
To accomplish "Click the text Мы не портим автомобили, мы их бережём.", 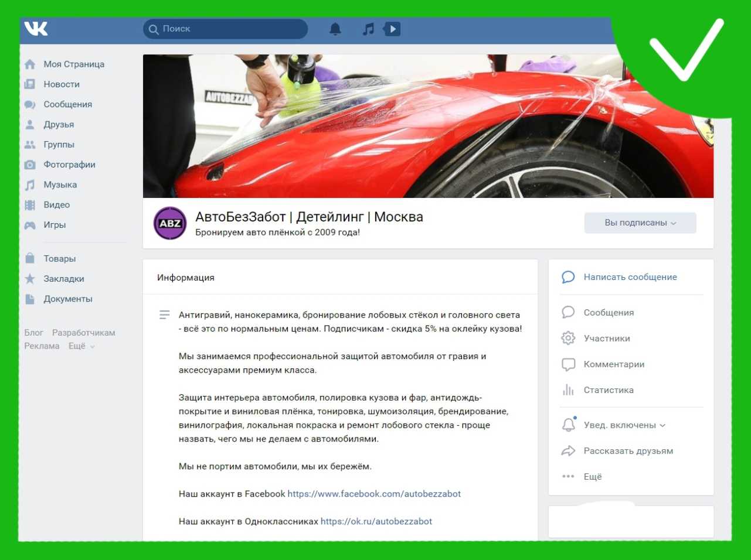I will pos(275,467).
